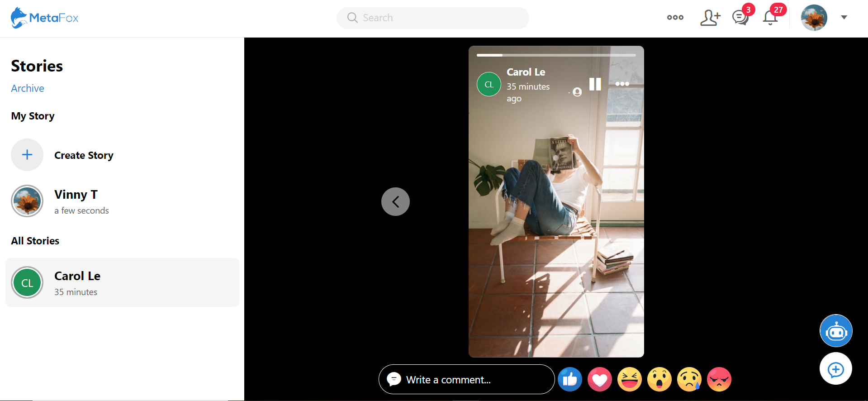Go to previous story with left arrow
The height and width of the screenshot is (401, 868).
click(395, 201)
